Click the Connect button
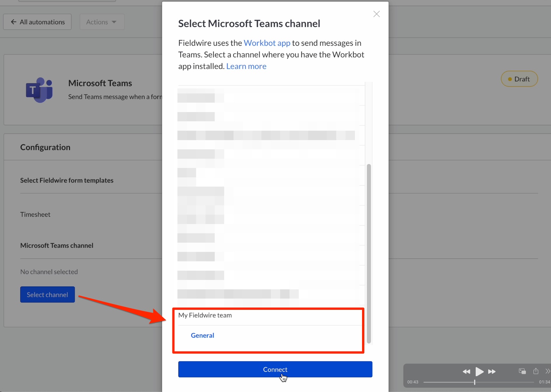Screen dimensions: 551x392 tap(275, 369)
